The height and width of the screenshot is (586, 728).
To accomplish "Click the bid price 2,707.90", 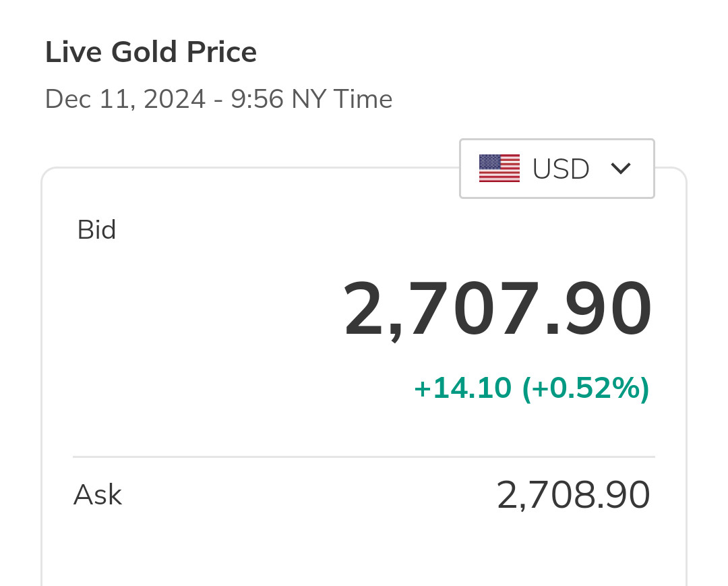I will pos(497,310).
